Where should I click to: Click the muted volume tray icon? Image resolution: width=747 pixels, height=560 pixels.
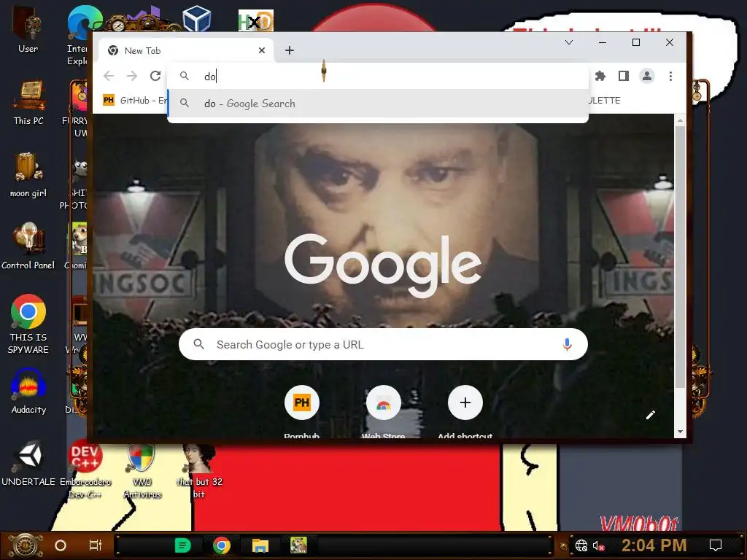(598, 545)
